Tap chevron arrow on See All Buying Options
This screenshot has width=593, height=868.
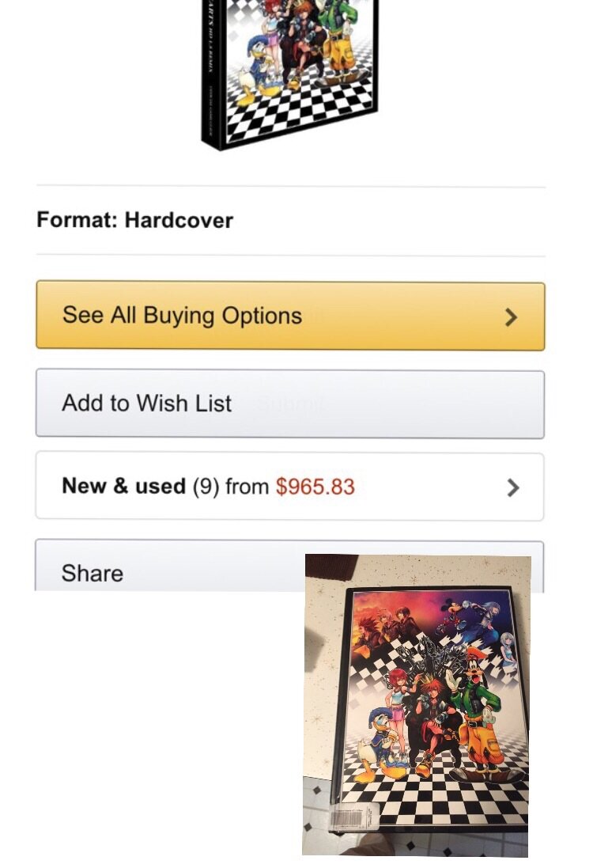pyautogui.click(x=512, y=317)
